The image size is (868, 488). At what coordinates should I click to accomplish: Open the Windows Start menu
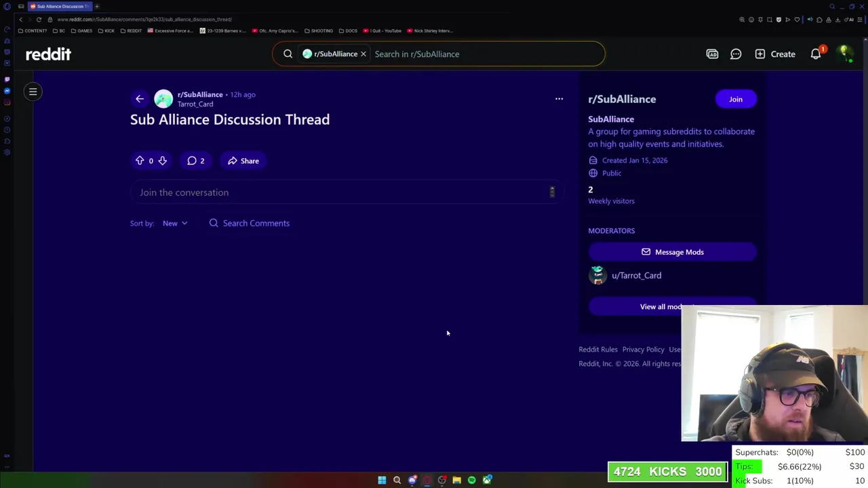pyautogui.click(x=382, y=480)
